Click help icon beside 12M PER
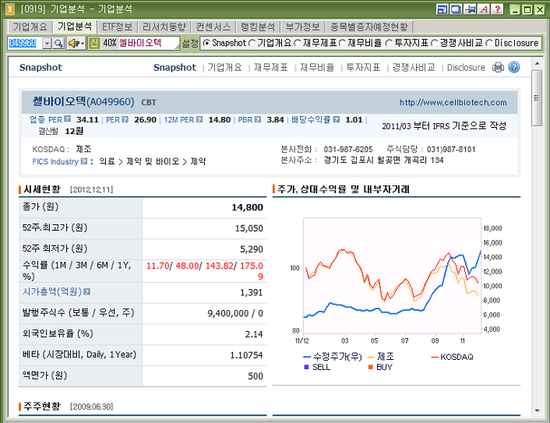 pos(199,119)
